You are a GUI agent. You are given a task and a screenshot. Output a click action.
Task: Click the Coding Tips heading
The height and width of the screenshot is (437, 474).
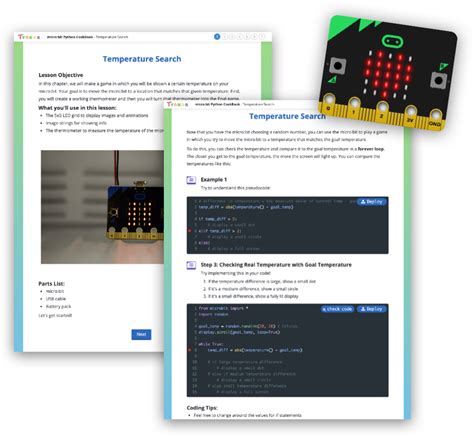[202, 408]
